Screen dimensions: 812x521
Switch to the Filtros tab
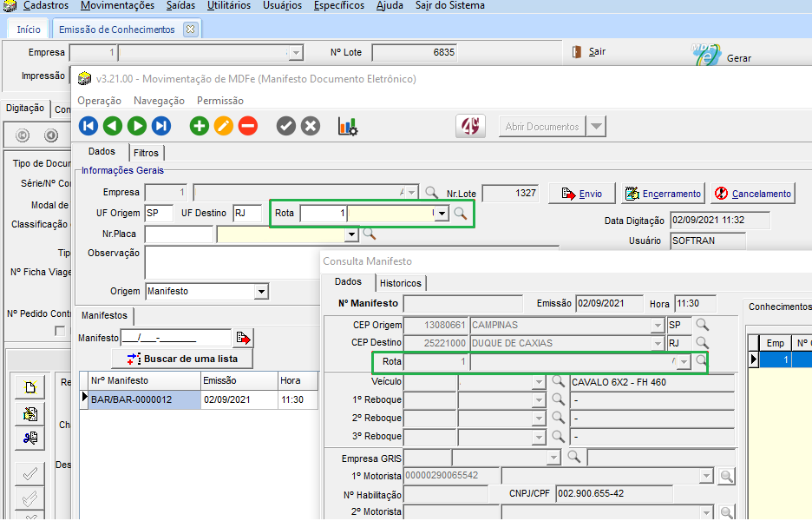[146, 153]
